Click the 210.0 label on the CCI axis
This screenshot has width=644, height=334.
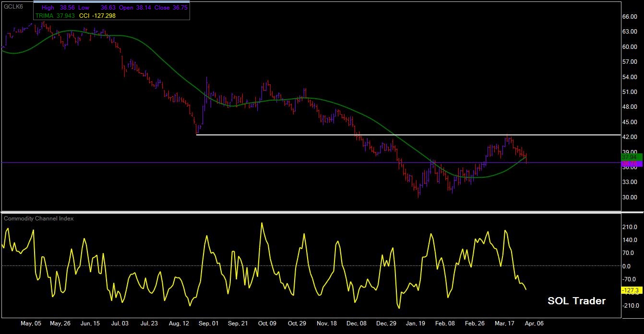[x=629, y=227]
